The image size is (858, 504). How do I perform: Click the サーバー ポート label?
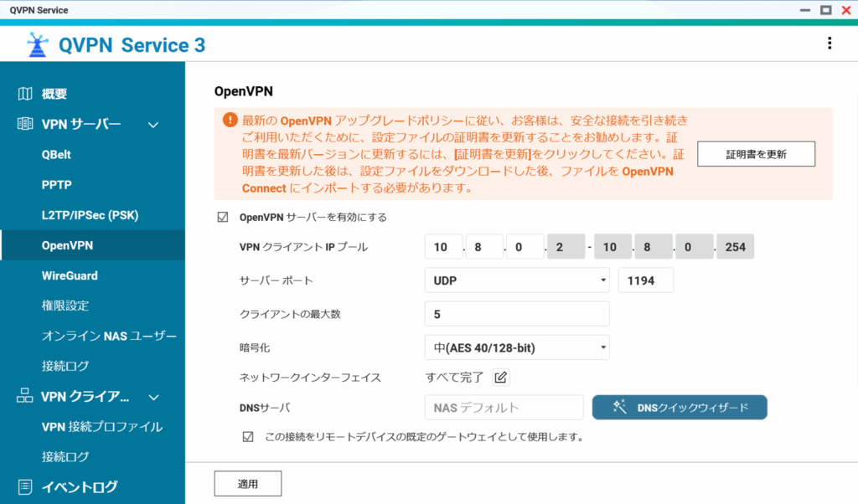click(277, 280)
